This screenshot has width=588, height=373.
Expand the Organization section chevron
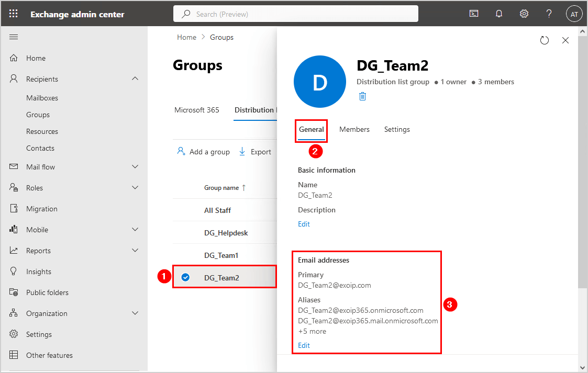pos(135,313)
